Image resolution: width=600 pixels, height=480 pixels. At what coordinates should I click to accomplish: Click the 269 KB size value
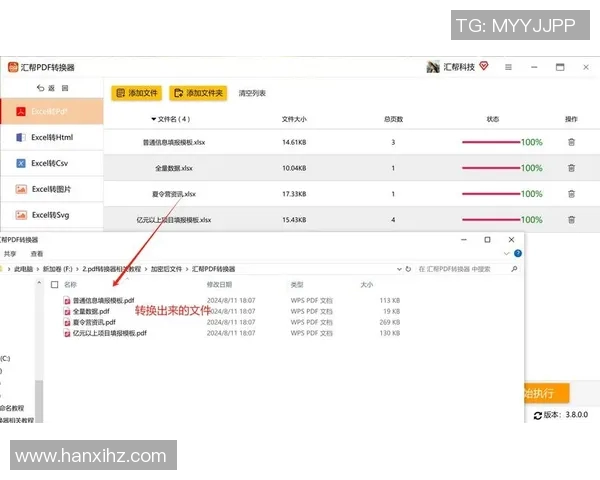(390, 322)
